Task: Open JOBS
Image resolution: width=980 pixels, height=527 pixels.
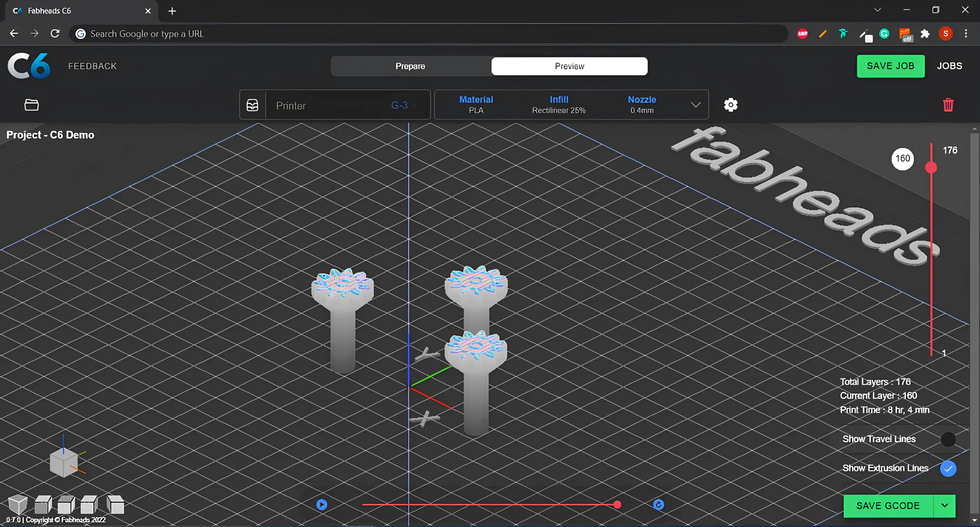Action: tap(949, 66)
